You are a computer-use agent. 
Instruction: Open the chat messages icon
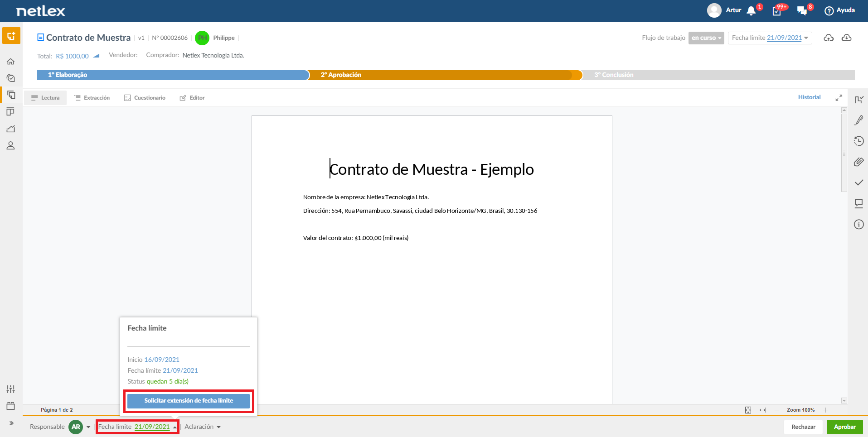click(802, 11)
